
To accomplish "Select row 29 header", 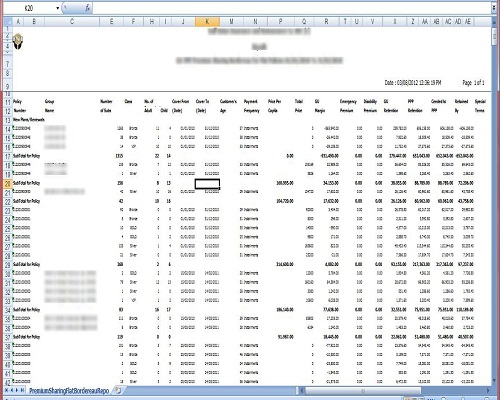I will pyautogui.click(x=8, y=265).
